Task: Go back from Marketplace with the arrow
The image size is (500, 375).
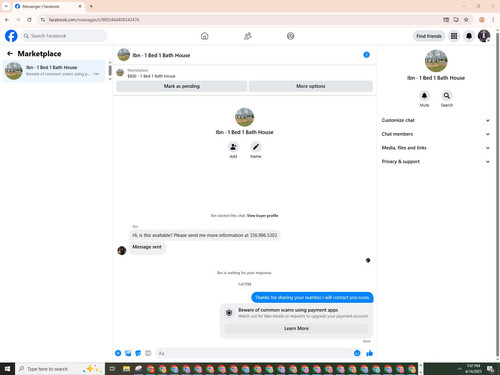Action: click(10, 53)
